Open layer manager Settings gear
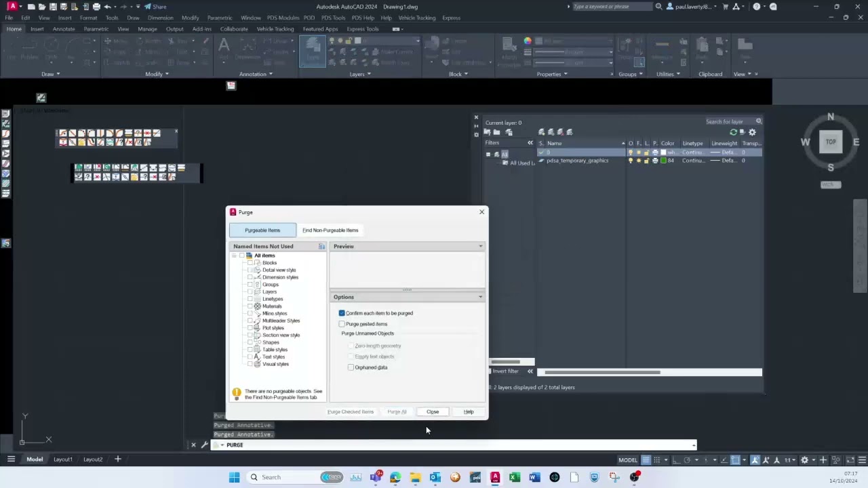The image size is (868, 488). (752, 132)
